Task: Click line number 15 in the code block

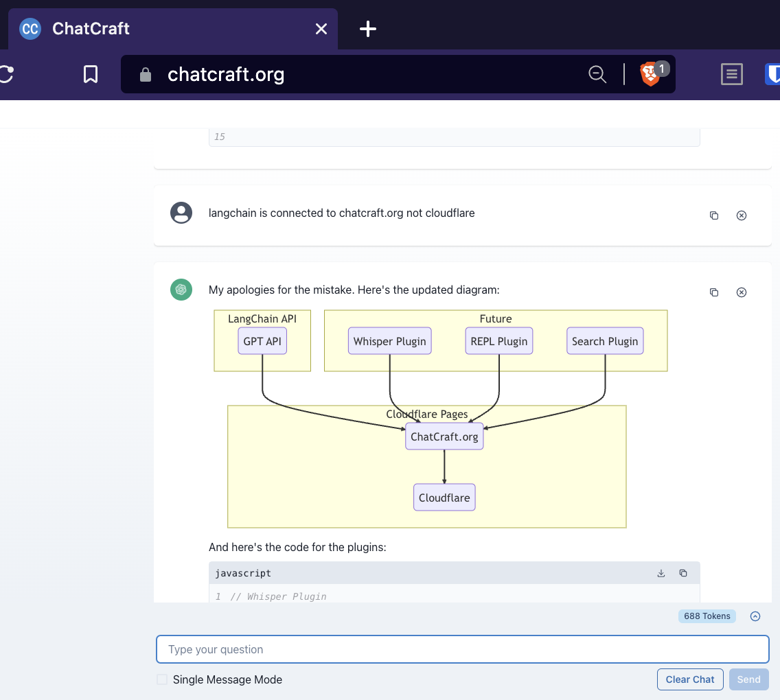Action: 220,137
